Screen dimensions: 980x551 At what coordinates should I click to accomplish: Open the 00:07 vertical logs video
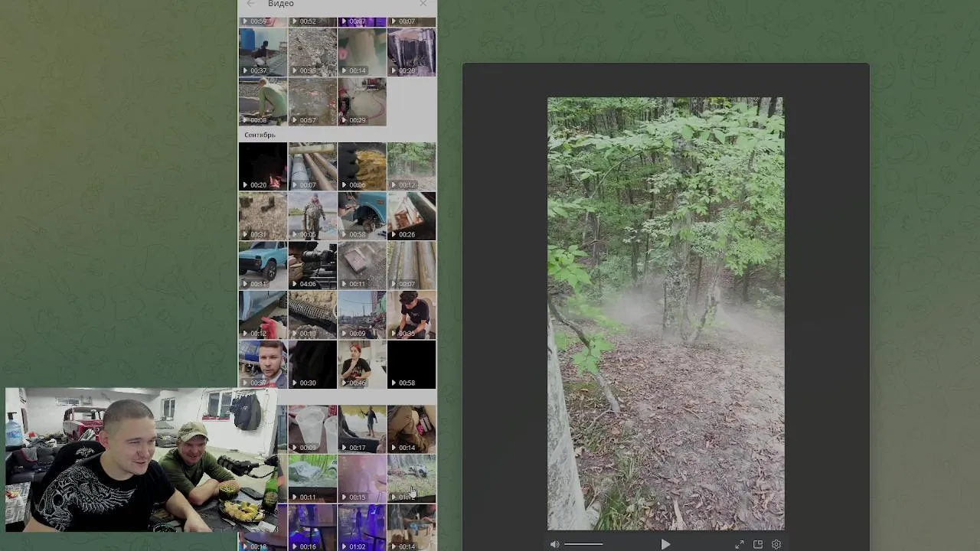pyautogui.click(x=411, y=266)
